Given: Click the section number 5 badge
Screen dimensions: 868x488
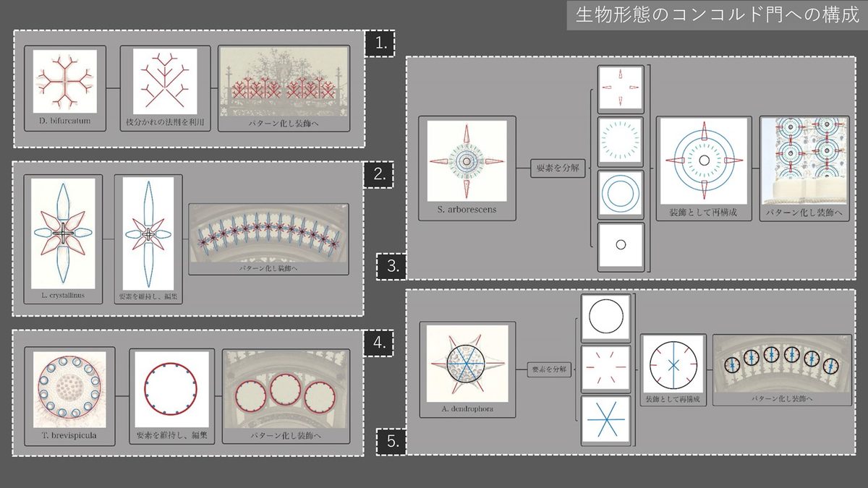Looking at the screenshot, I should tap(391, 441).
